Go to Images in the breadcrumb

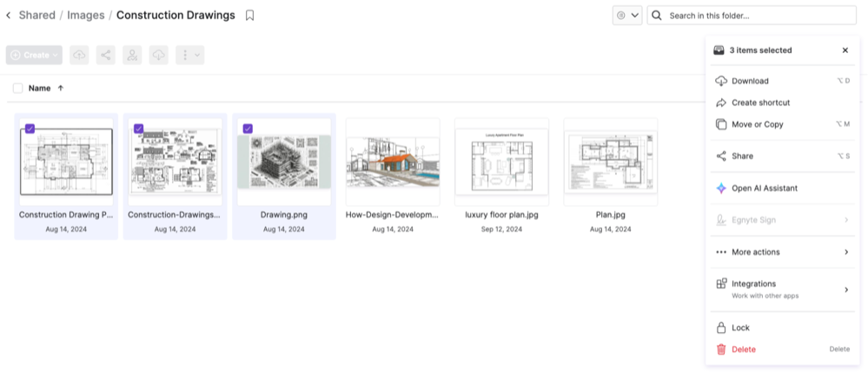85,16
